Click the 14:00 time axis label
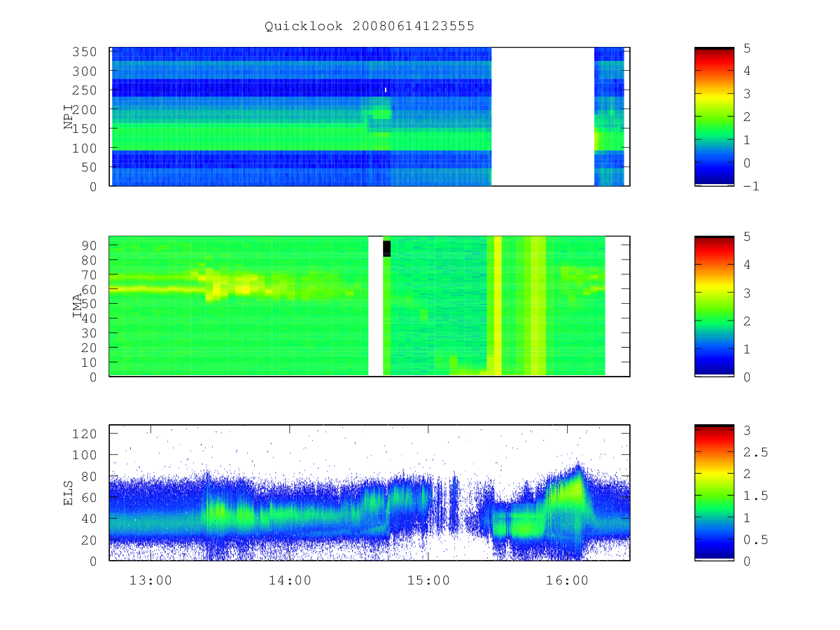 [x=290, y=580]
